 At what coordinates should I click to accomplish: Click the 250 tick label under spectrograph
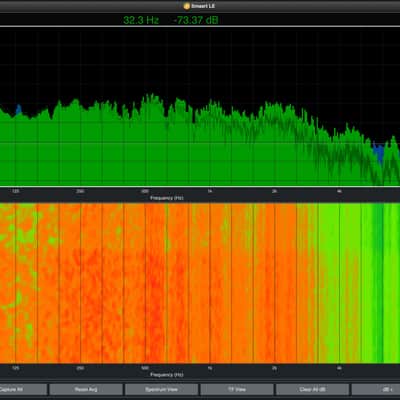click(x=80, y=368)
